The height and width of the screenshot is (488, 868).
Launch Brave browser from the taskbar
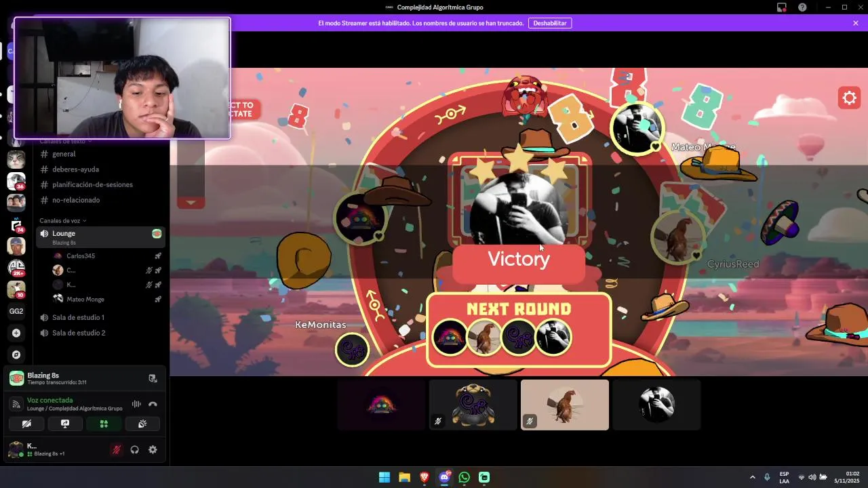(x=425, y=477)
